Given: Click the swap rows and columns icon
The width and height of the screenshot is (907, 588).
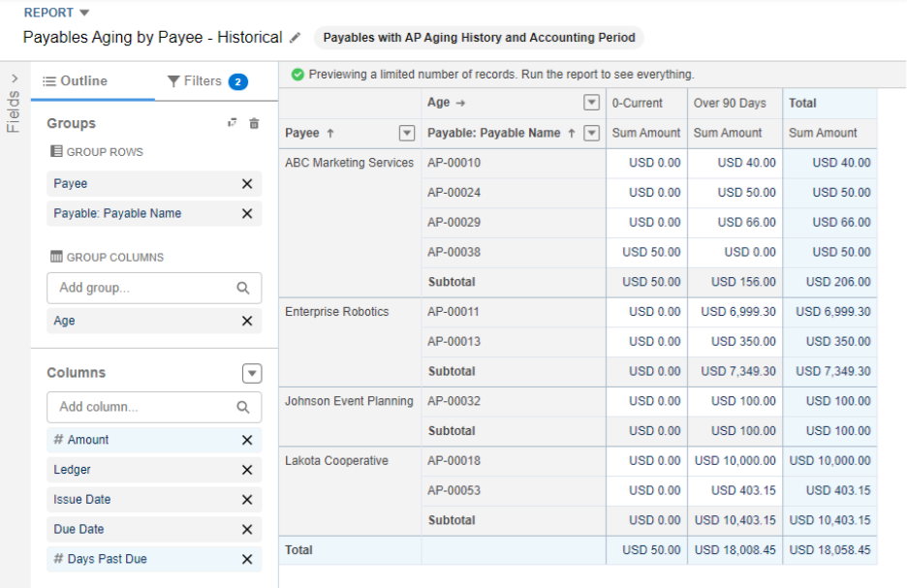Looking at the screenshot, I should pos(232,123).
